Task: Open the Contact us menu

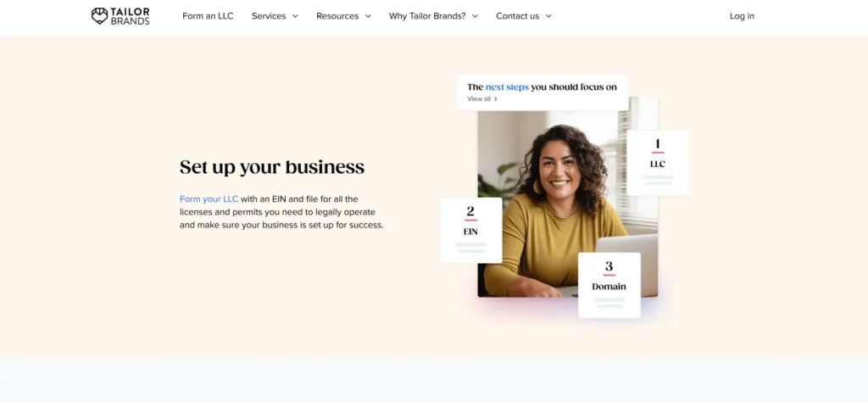Action: point(517,16)
